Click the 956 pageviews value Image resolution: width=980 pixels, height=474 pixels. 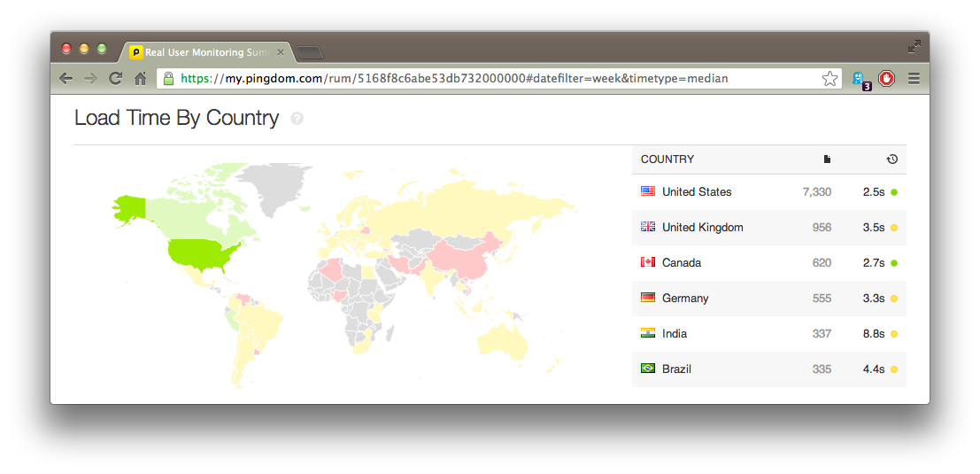[822, 228]
